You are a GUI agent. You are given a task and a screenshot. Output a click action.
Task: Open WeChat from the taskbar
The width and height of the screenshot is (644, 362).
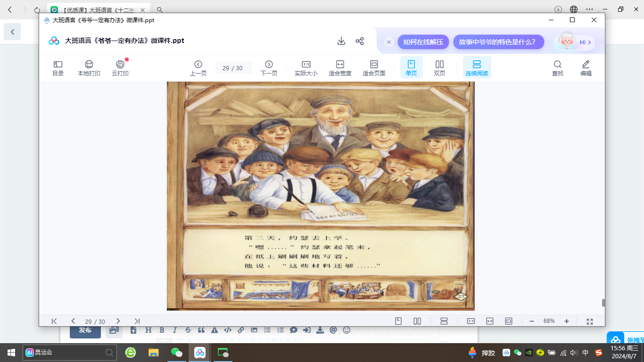(176, 352)
